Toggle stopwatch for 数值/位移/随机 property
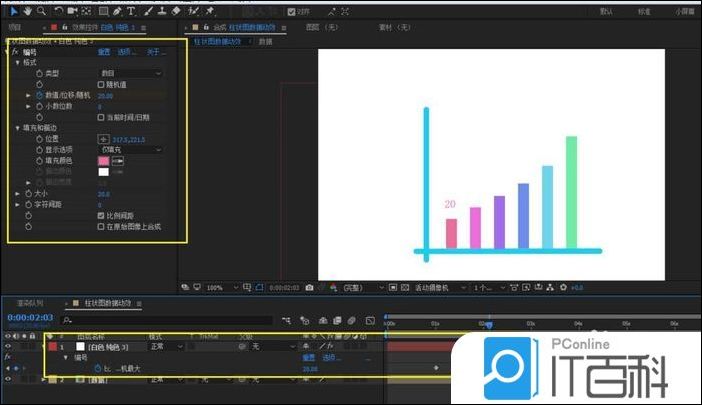Screen dimensions: 702x405 [x=39, y=95]
